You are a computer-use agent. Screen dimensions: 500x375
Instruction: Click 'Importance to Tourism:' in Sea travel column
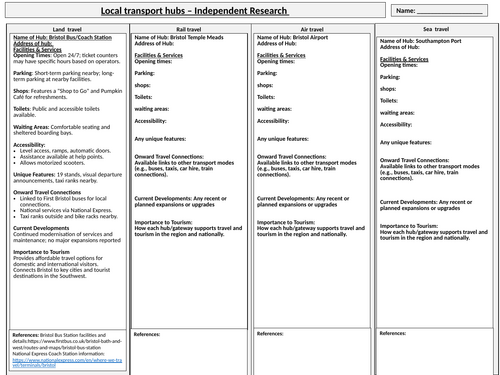point(409,226)
